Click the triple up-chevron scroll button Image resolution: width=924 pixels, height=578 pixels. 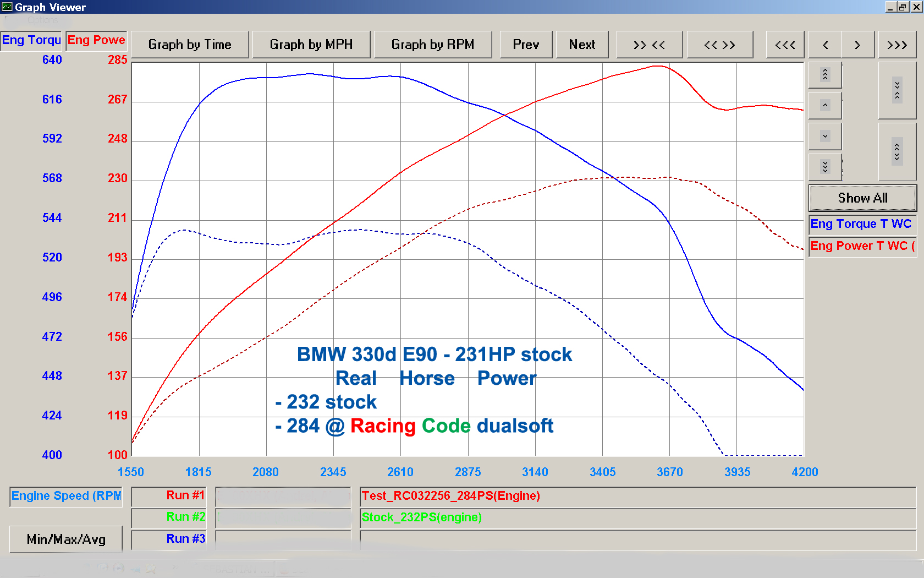(x=825, y=74)
